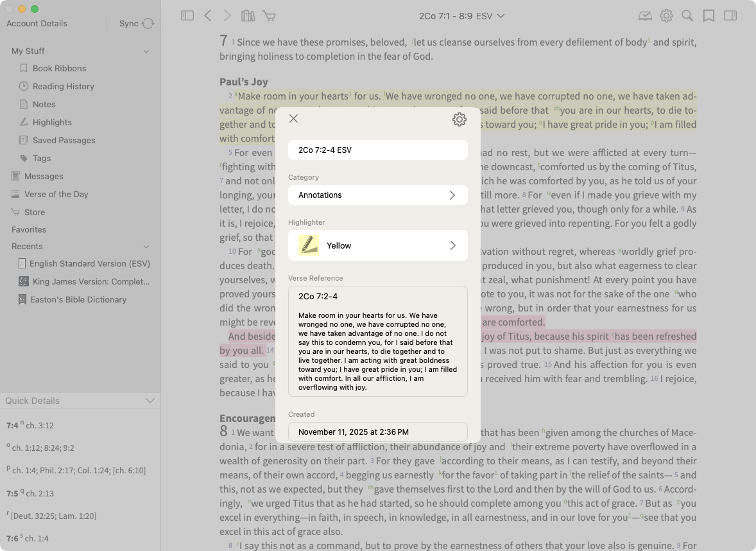
Task: Open Reading History in sidebar
Action: tap(63, 86)
